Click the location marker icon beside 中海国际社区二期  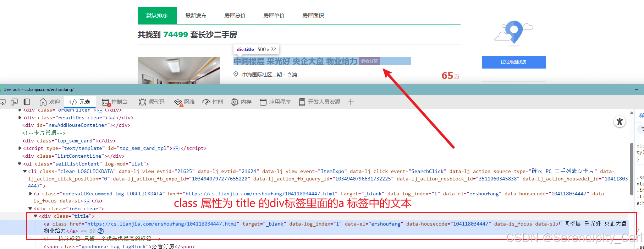point(236,74)
